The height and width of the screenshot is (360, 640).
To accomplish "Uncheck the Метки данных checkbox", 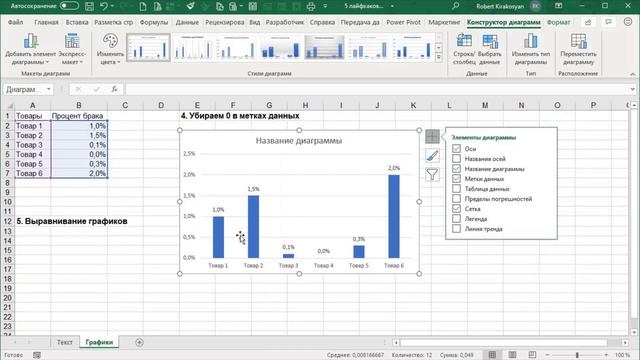I will click(456, 178).
